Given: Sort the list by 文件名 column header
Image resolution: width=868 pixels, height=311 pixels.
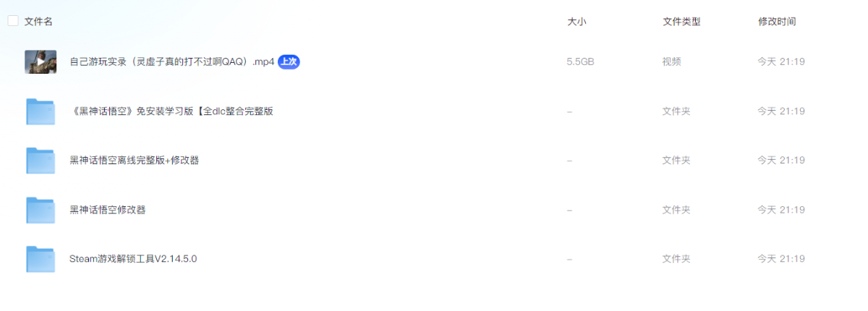Looking at the screenshot, I should 38,22.
